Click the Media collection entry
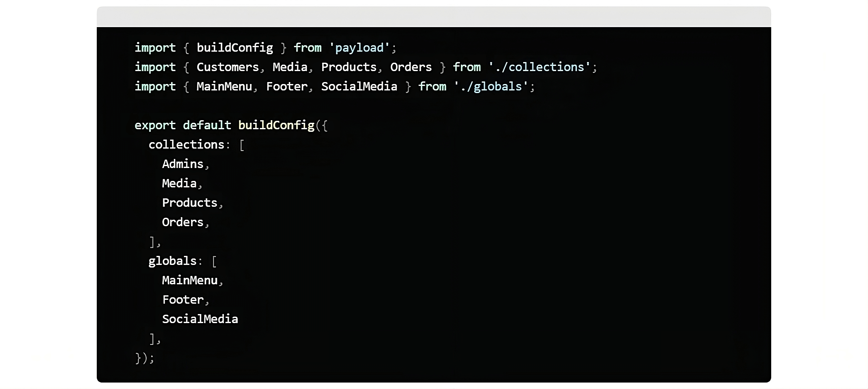 pyautogui.click(x=179, y=184)
